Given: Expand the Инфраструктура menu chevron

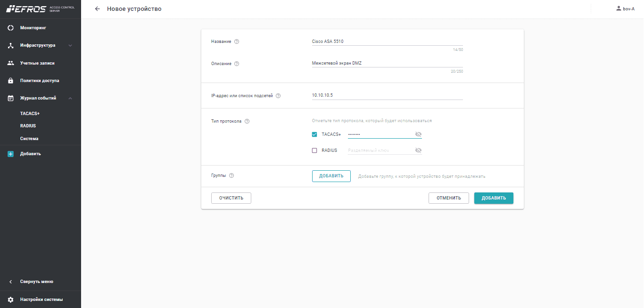Looking at the screenshot, I should point(70,46).
